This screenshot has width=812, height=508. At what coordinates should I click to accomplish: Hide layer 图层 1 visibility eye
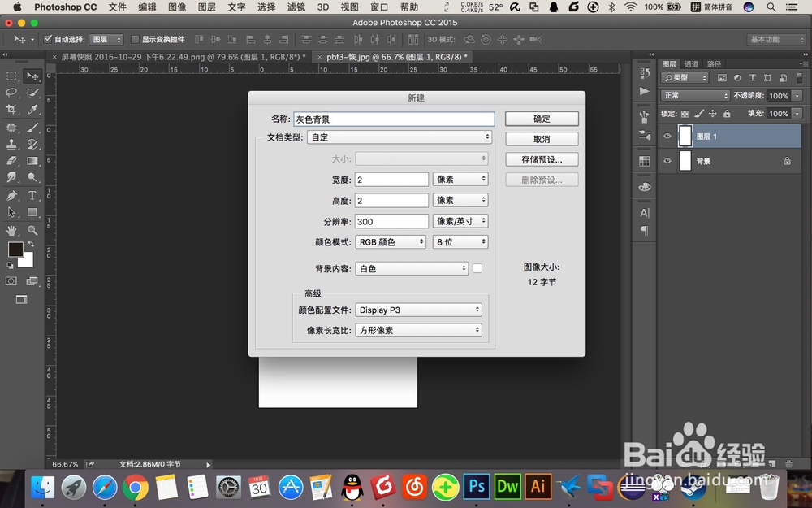[x=667, y=137]
